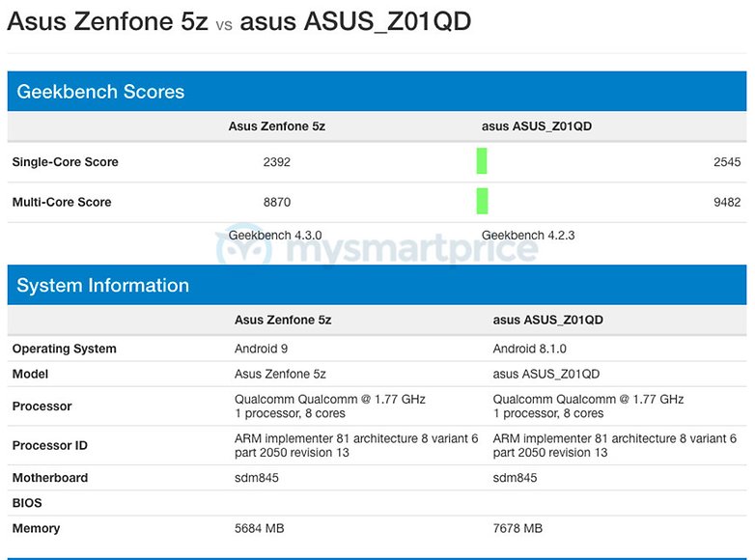Click sdm845 under Asus Zenfone 5z column
Image resolution: width=755 pixels, height=560 pixels.
(x=257, y=478)
